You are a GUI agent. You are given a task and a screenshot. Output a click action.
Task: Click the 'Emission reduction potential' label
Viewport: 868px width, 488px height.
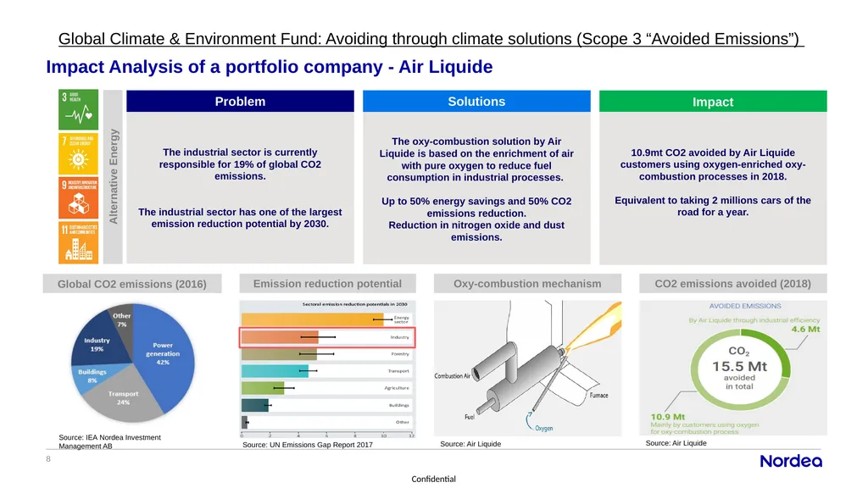click(328, 284)
